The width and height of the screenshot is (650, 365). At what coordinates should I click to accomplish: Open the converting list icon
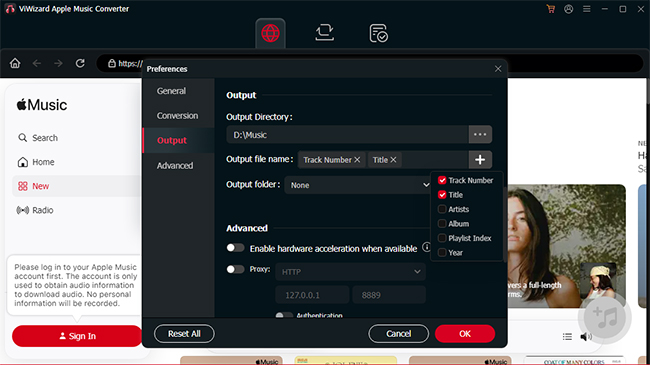click(325, 32)
